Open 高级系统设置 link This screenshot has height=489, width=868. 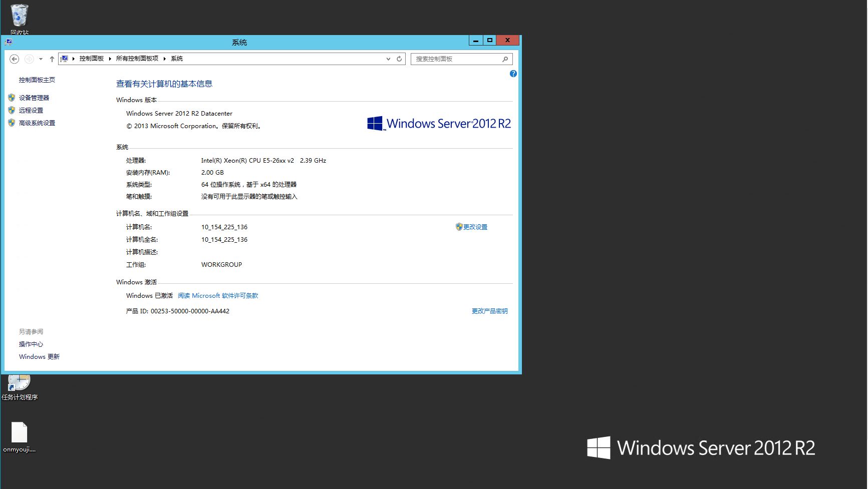37,123
